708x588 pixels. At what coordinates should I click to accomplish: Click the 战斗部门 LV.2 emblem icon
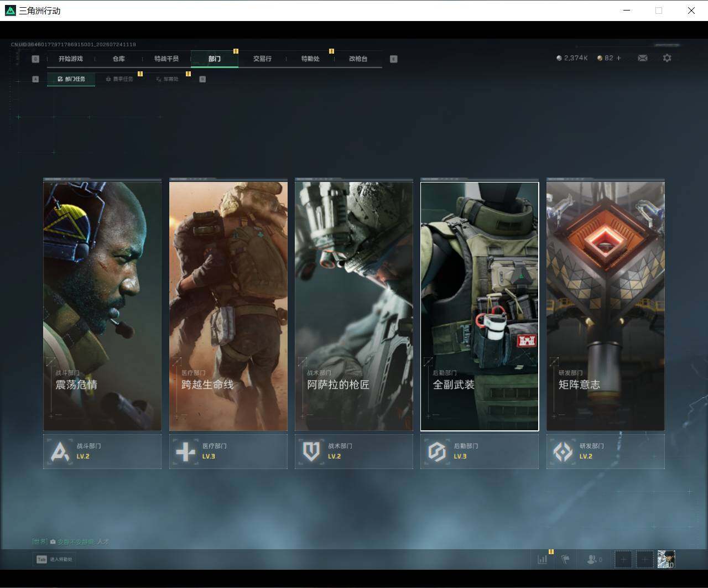(x=60, y=452)
